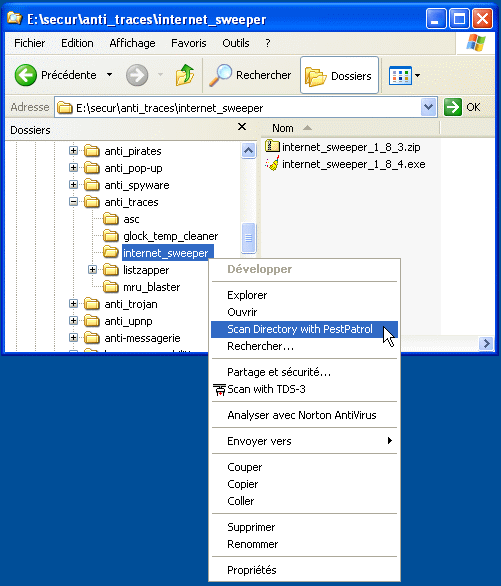Close the Dossiers pane with X
Viewport: 501px width, 586px height.
[x=242, y=127]
